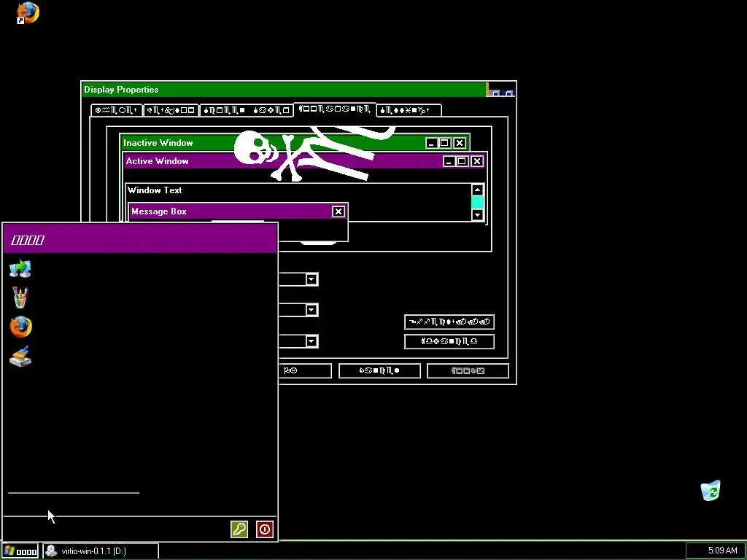Switch to the Themes tab in Display Properties
Image resolution: width=747 pixels, height=560 pixels.
click(117, 110)
